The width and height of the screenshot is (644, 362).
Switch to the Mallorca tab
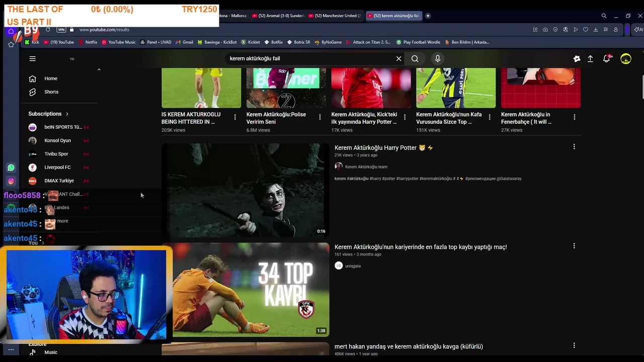tap(233, 16)
